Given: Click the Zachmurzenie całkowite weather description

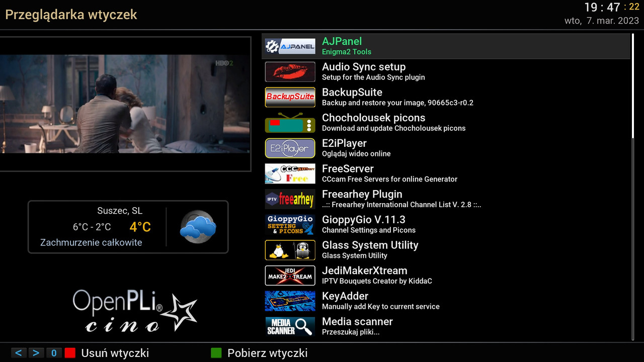Looking at the screenshot, I should click(x=91, y=242).
